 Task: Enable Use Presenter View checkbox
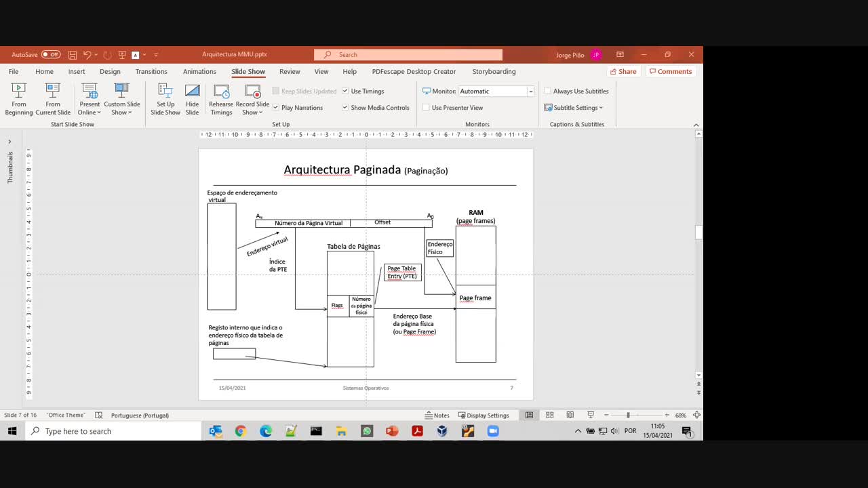point(426,107)
